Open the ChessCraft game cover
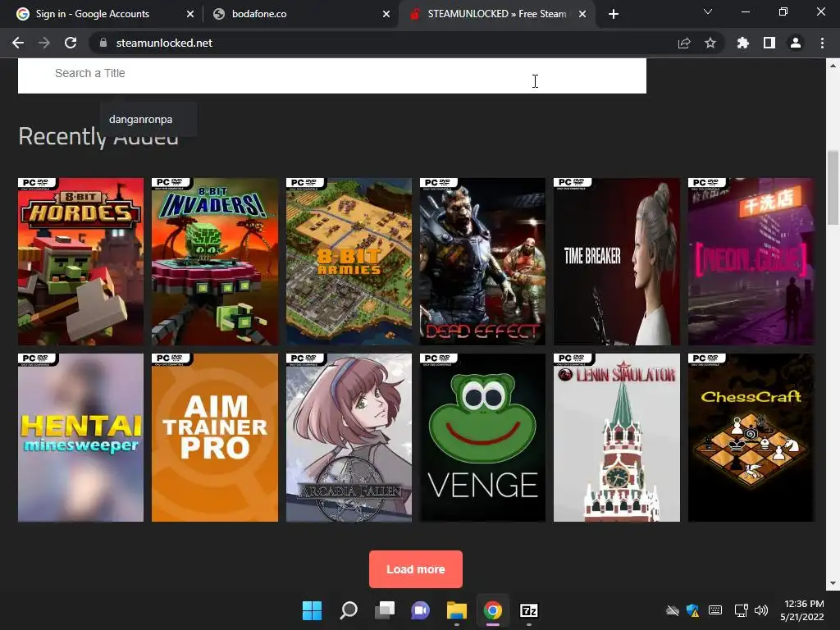This screenshot has height=630, width=840. pos(751,437)
